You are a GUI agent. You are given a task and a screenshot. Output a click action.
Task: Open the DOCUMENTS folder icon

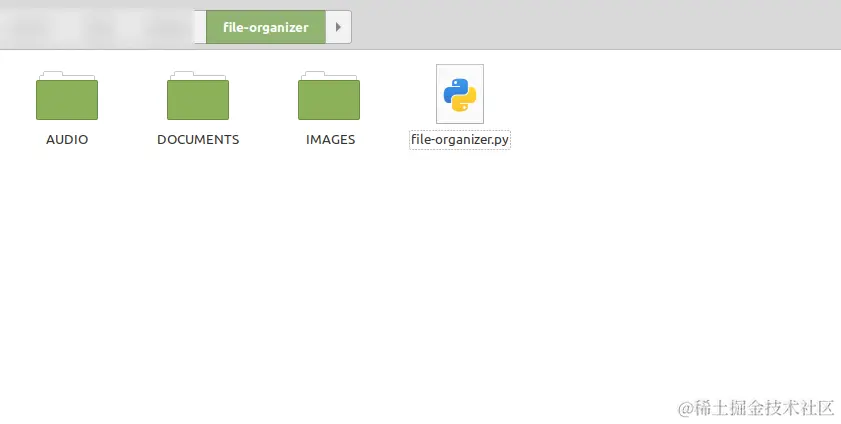[x=198, y=96]
